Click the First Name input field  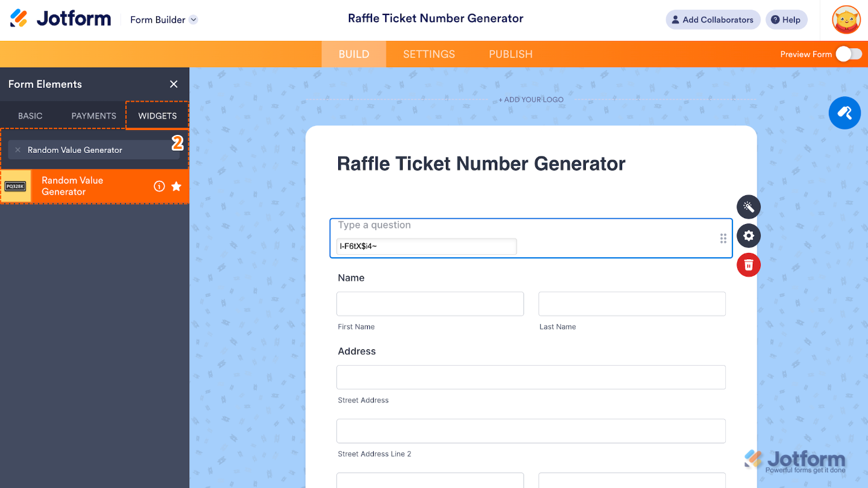430,304
